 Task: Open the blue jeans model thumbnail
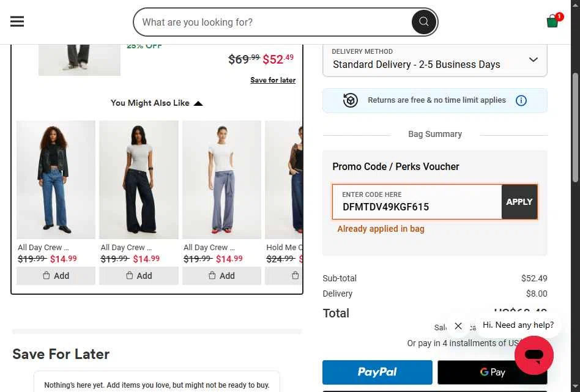(56, 179)
